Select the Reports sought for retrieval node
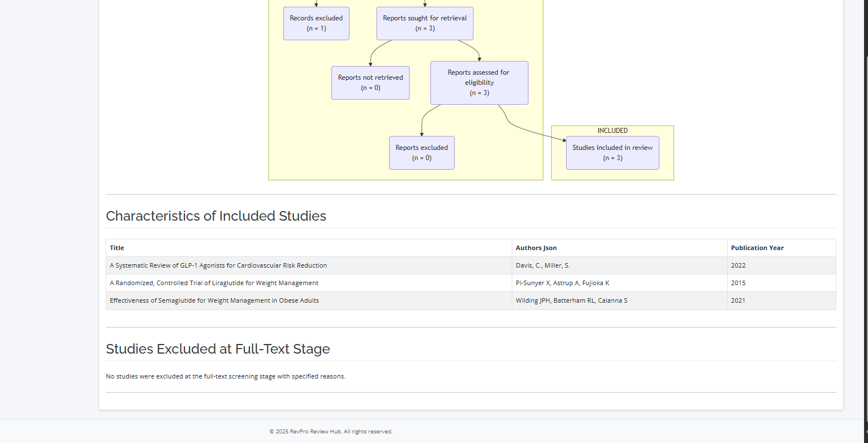868x443 pixels. coord(425,23)
